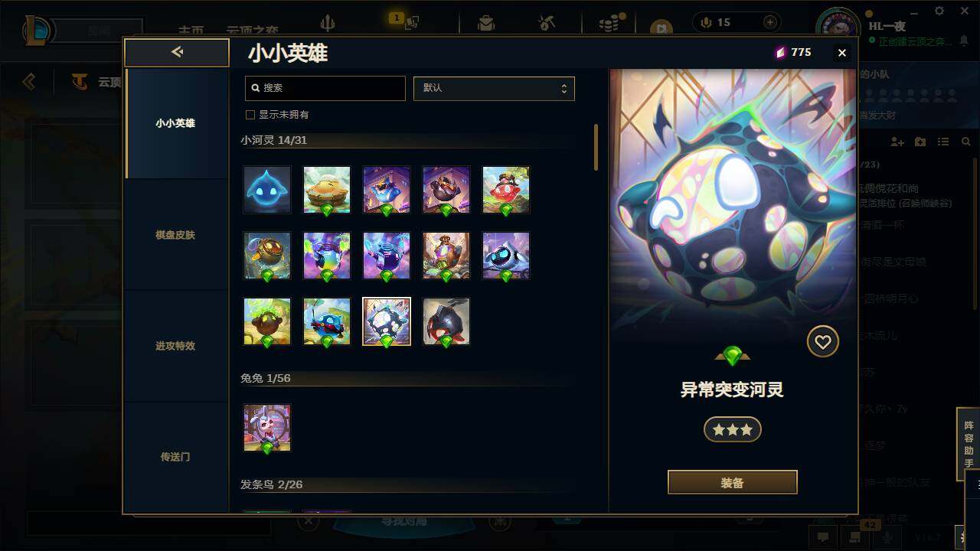Click the three-star level badge
The image size is (980, 551).
(733, 430)
